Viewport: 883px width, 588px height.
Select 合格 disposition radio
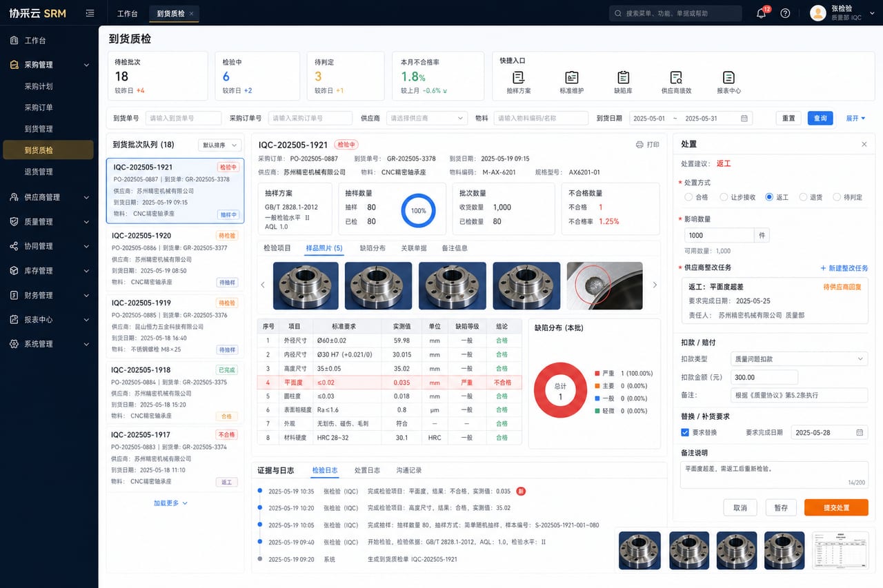click(688, 197)
